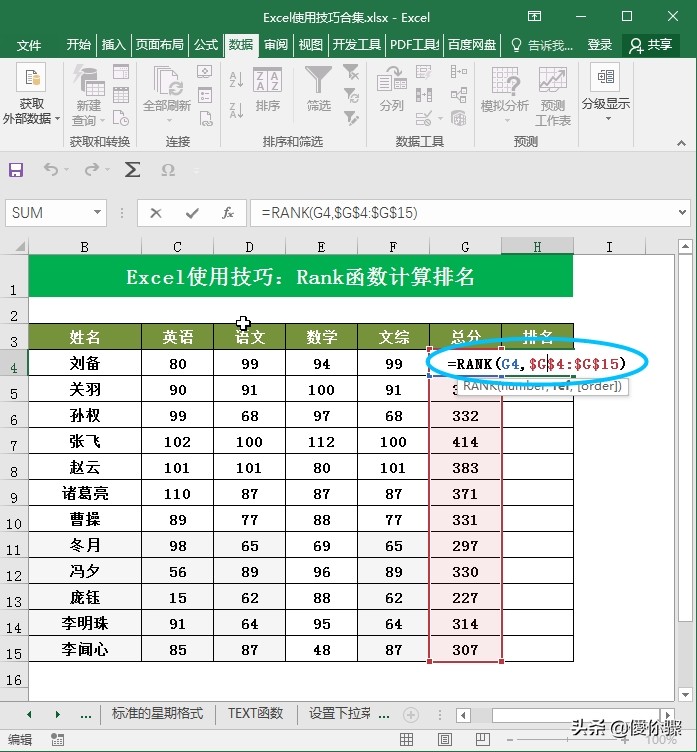Expand the Name Box dropdown
697x752 pixels.
[x=97, y=212]
